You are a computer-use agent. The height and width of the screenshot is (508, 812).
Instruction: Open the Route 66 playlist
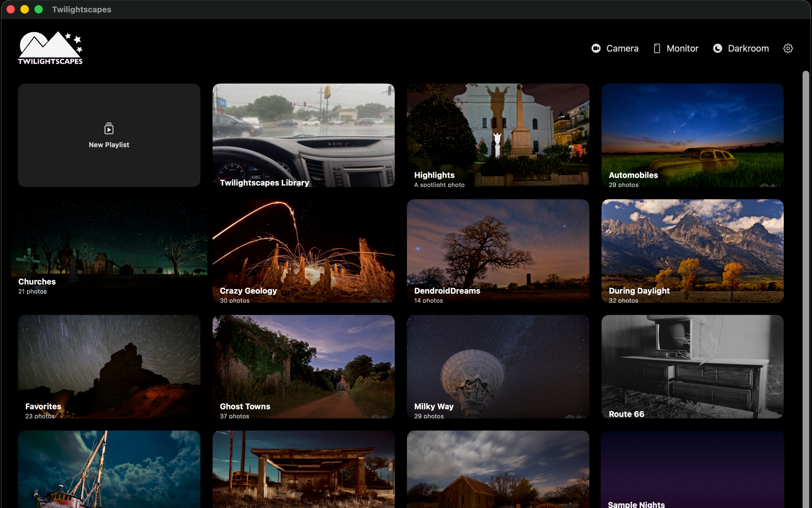tap(692, 366)
